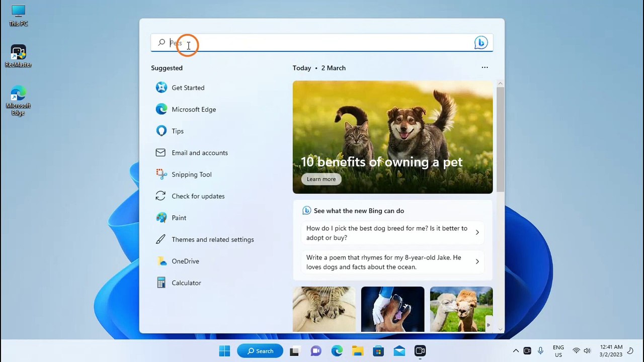Open the dog and gloved hand thumbnail
The height and width of the screenshot is (362, 644).
392,309
